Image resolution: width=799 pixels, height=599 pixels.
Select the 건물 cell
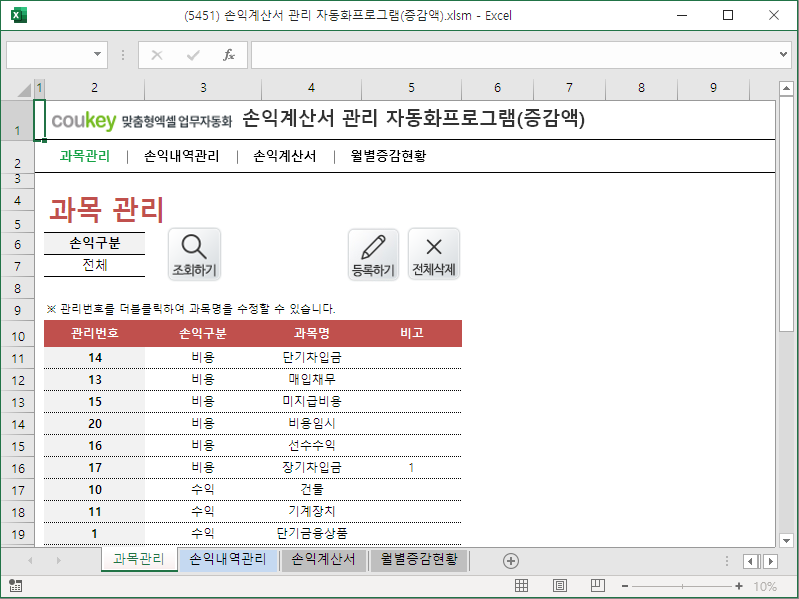(x=311, y=489)
